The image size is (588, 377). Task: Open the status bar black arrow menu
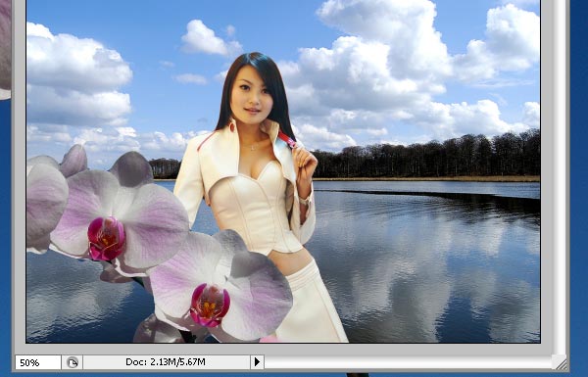click(257, 362)
